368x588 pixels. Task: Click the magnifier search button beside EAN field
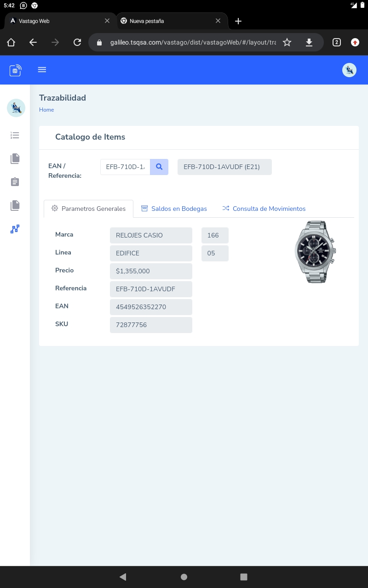pyautogui.click(x=159, y=167)
